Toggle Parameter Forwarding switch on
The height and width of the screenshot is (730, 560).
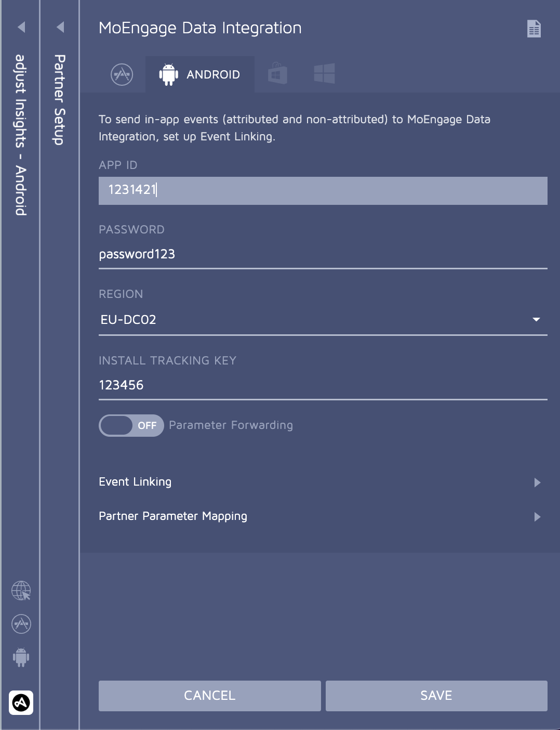click(x=131, y=425)
